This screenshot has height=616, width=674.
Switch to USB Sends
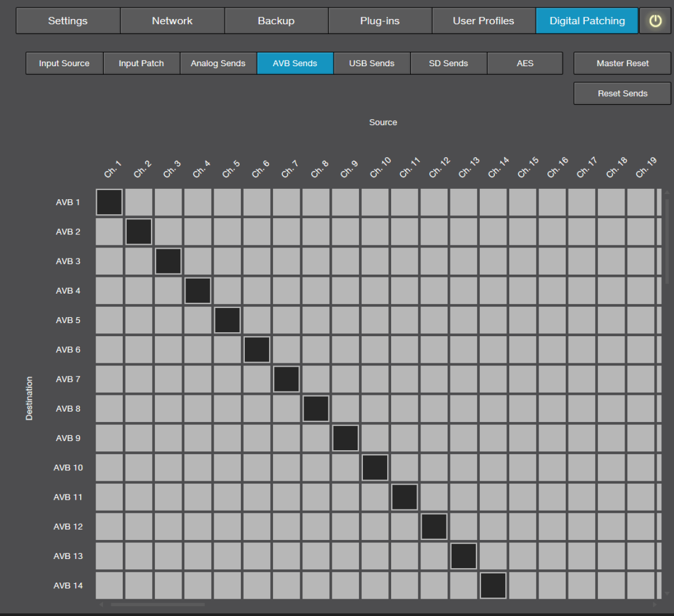pyautogui.click(x=372, y=63)
